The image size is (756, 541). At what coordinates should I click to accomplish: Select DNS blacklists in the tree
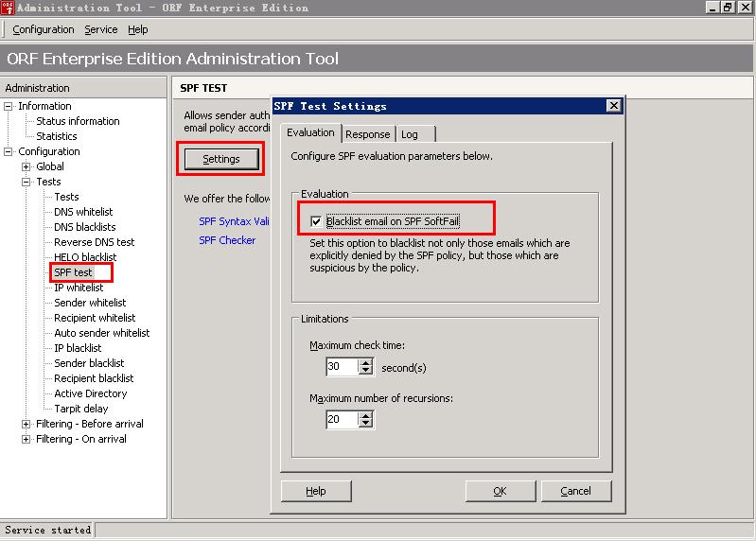(x=85, y=227)
